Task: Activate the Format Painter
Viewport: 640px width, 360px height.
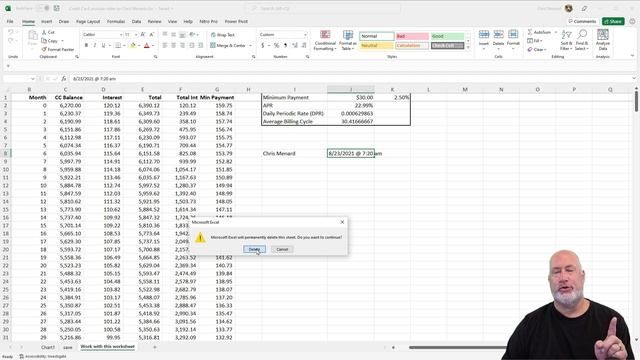Action: (58, 49)
